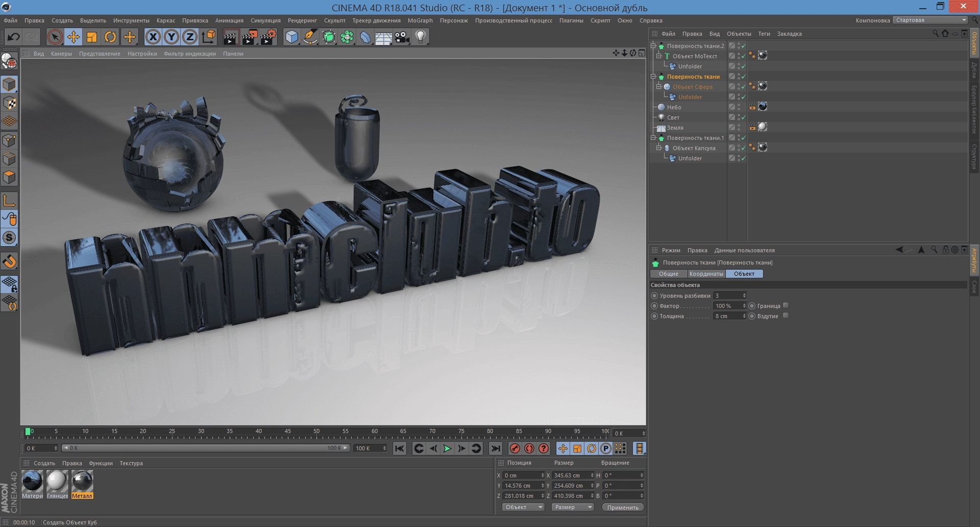Toggle Autokeying button

529,448
